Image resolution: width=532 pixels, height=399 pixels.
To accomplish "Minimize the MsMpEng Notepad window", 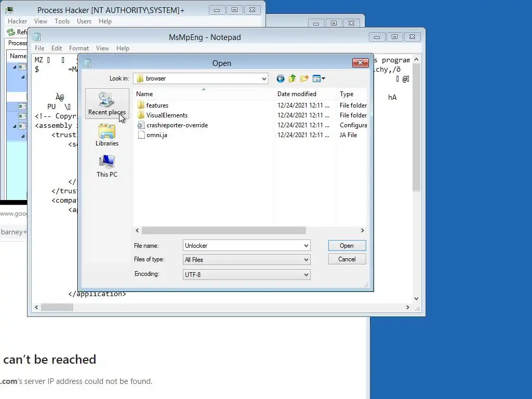I will (377, 37).
